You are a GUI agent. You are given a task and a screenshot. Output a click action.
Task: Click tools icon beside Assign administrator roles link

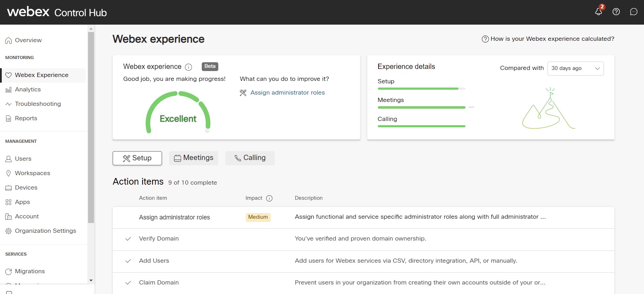click(x=243, y=93)
